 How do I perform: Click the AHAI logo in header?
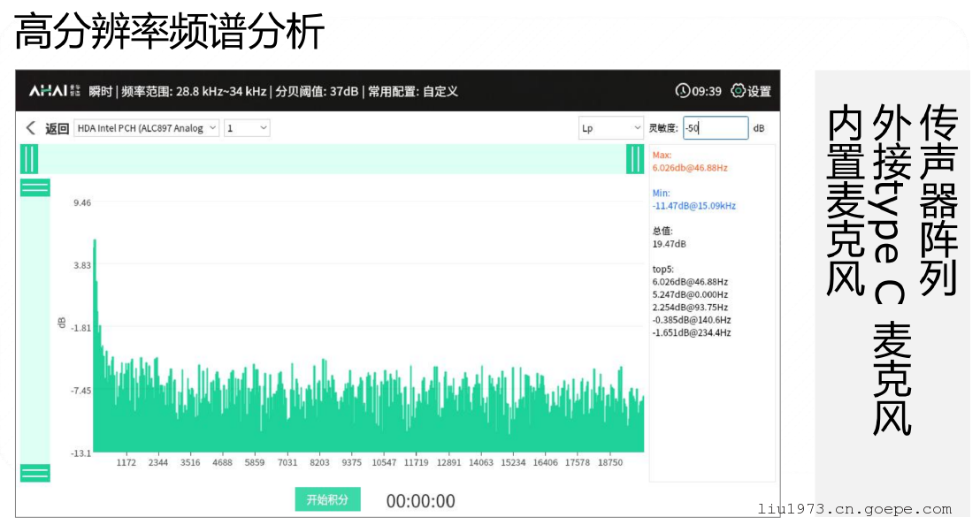[55, 91]
